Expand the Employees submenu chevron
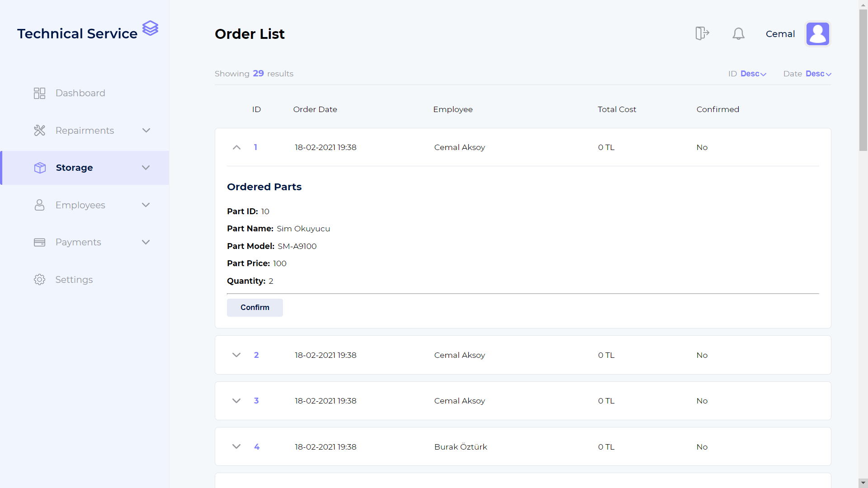Screen dimensions: 868x488 click(x=146, y=205)
